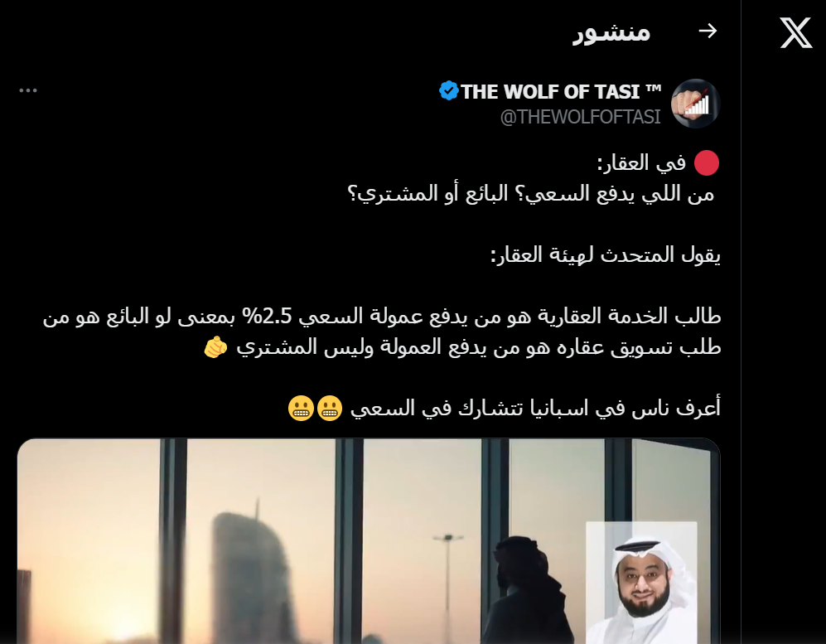The image size is (826, 644).
Task: Click the left grimacing face emoji
Action: pyautogui.click(x=301, y=408)
